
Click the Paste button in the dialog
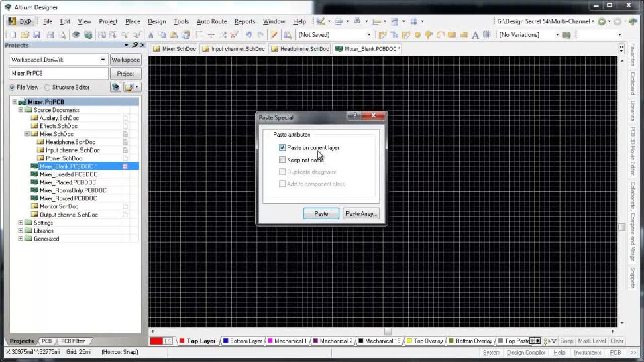point(321,213)
